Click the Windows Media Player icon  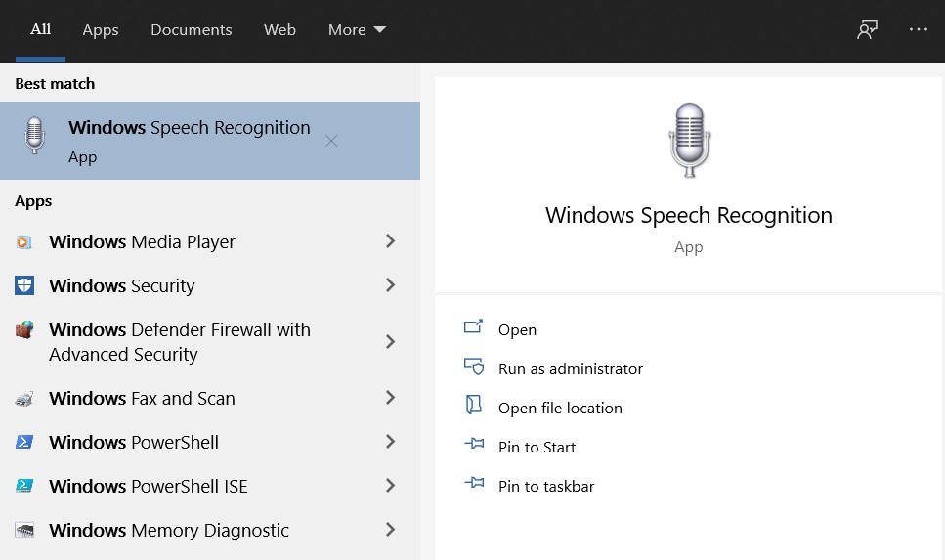pos(24,242)
